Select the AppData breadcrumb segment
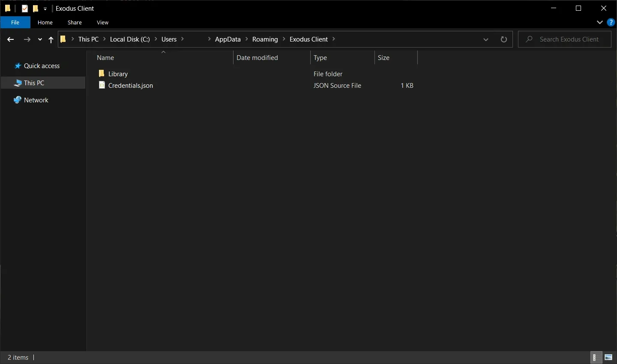The width and height of the screenshot is (617, 364). tap(228, 39)
